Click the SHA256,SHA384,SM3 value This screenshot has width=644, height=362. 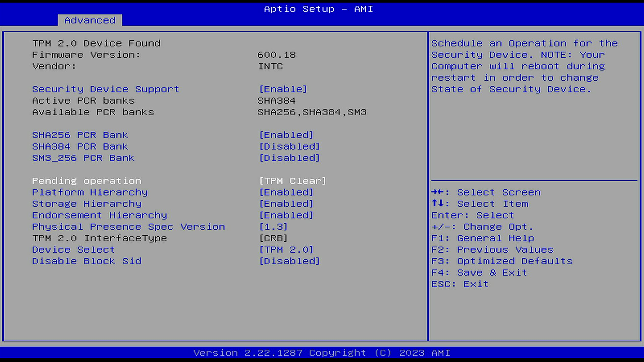click(312, 112)
